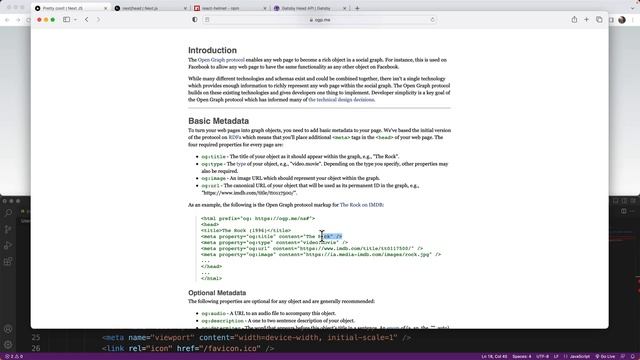Image resolution: width=640 pixels, height=360 pixels.
Task: Click the '<title>The Rock (1996)</title>' code line
Action: pos(246,231)
